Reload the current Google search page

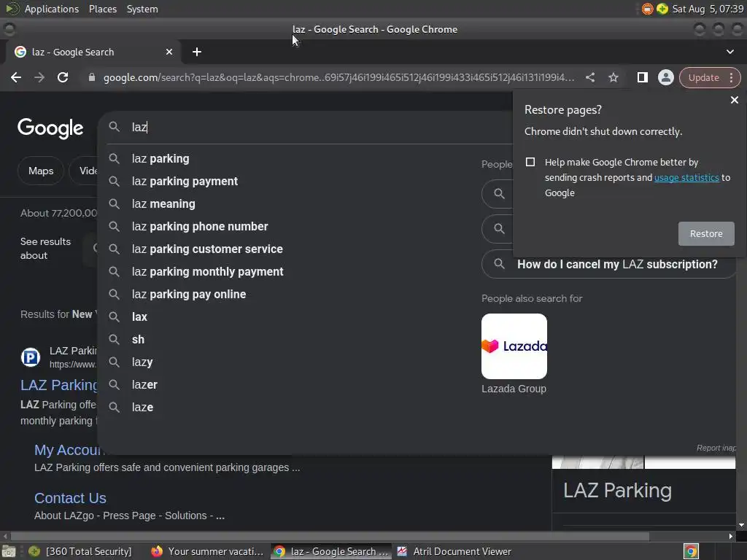63,77
